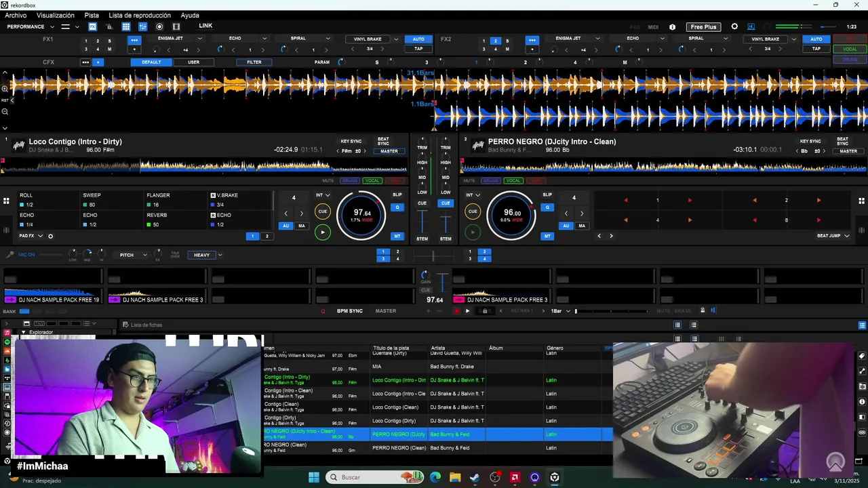Click the FX2 three-dots multi mode button
This screenshot has width=868, height=488.
[x=532, y=40]
